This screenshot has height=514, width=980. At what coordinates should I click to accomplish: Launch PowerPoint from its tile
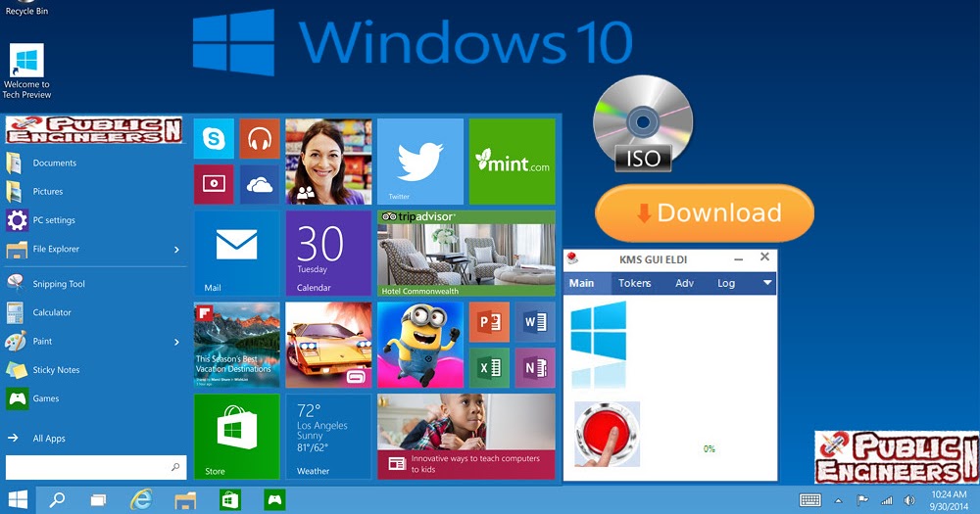[x=489, y=322]
